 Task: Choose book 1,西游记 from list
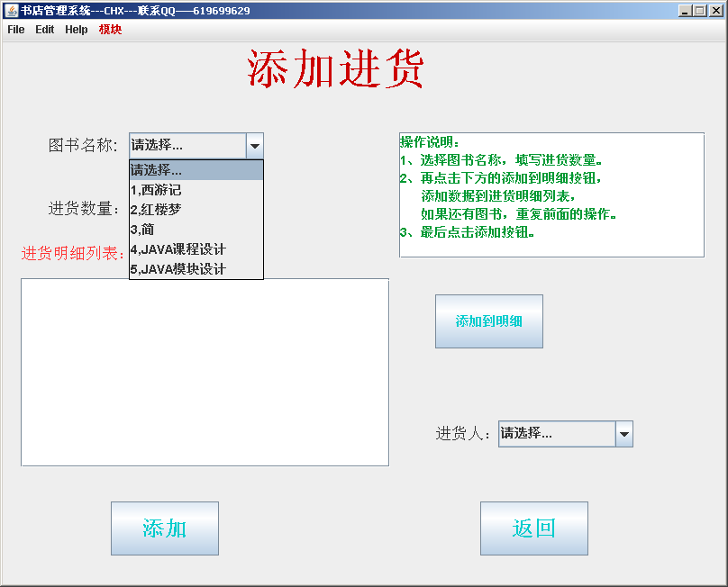tap(196, 190)
